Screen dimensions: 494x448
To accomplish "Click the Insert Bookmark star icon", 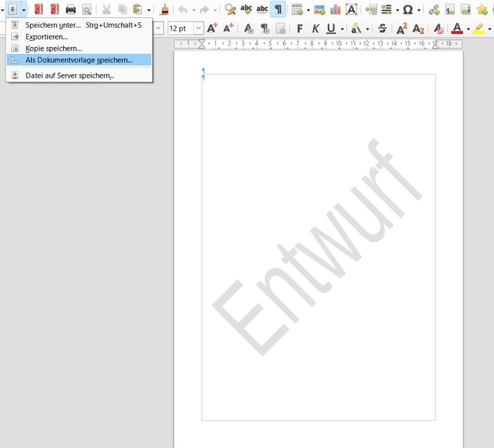I will tap(482, 10).
